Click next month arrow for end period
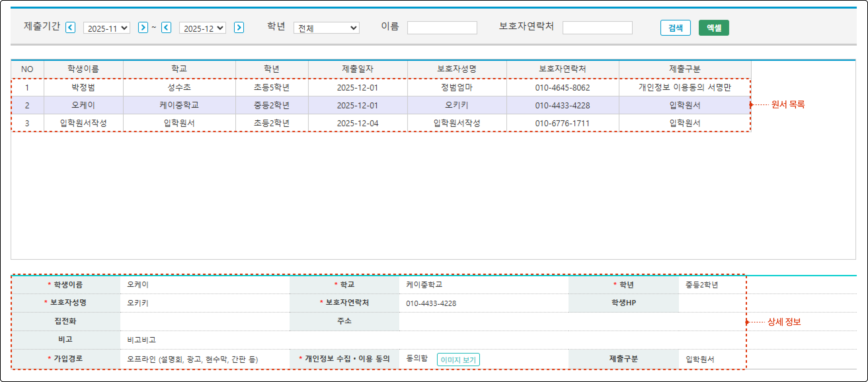 [239, 27]
